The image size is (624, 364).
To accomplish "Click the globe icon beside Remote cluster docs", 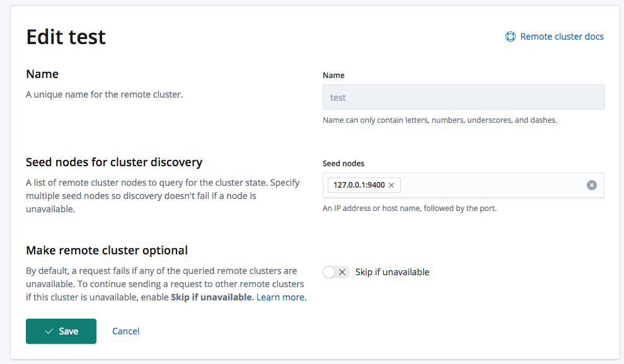I will click(x=510, y=37).
